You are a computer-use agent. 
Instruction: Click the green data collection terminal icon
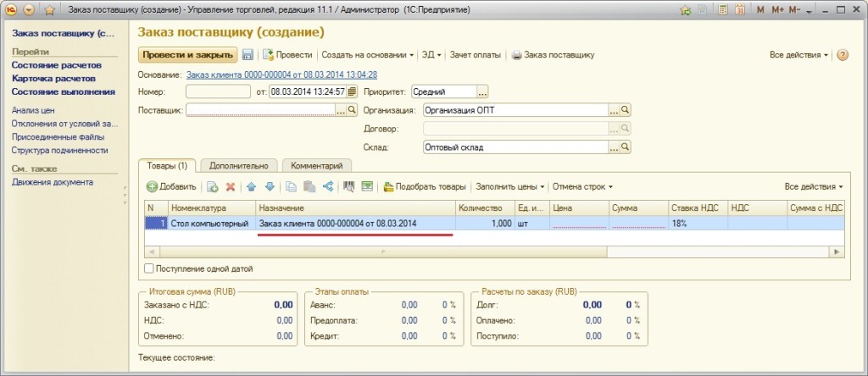(367, 187)
